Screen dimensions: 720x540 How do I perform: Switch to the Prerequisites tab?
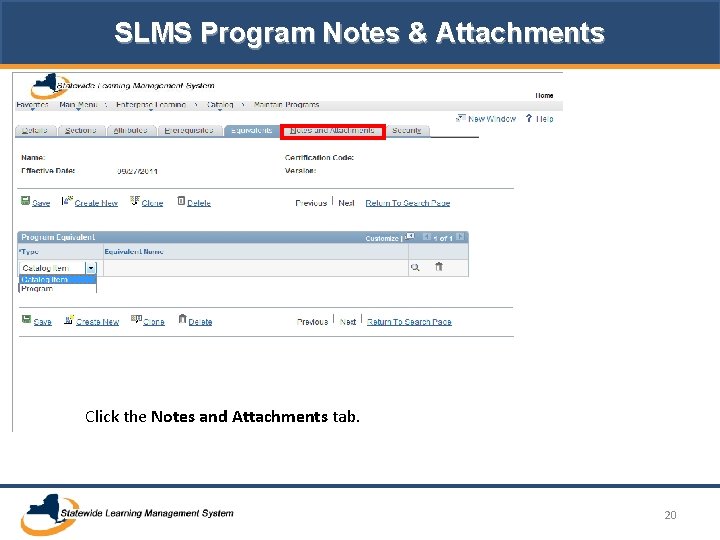(x=189, y=130)
